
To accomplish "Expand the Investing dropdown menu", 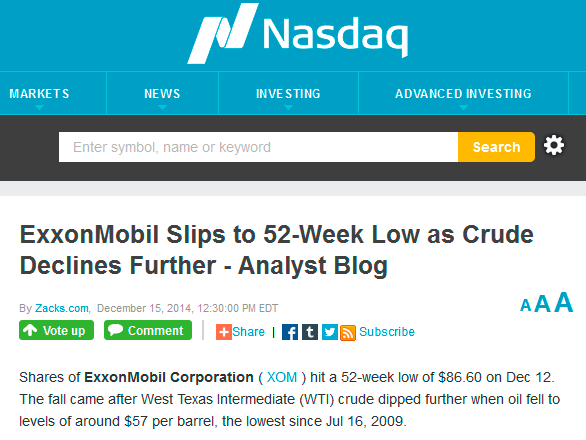I will (x=288, y=93).
